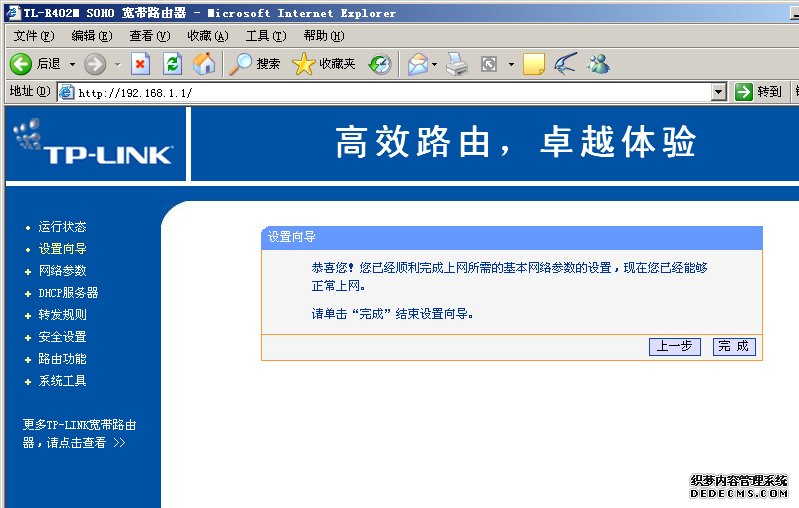Click the Printer icon
This screenshot has height=508, width=799.
click(x=457, y=64)
